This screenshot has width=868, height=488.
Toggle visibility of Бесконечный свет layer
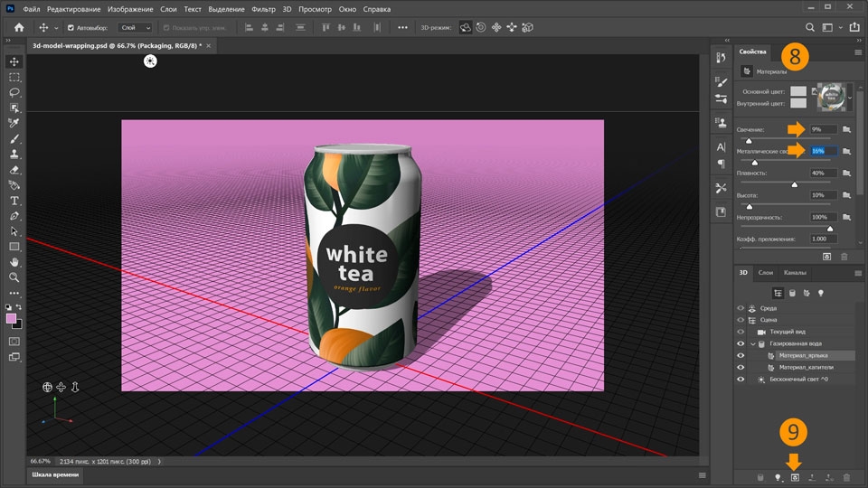click(x=741, y=380)
